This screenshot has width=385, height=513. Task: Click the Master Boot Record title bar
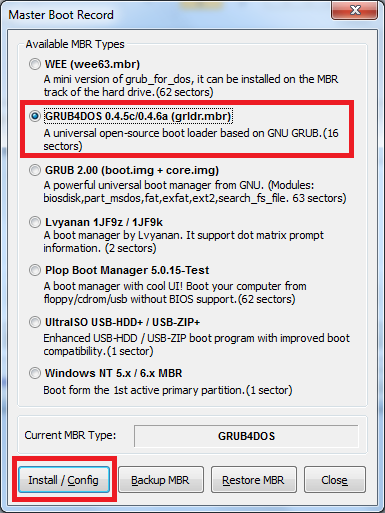click(167, 15)
